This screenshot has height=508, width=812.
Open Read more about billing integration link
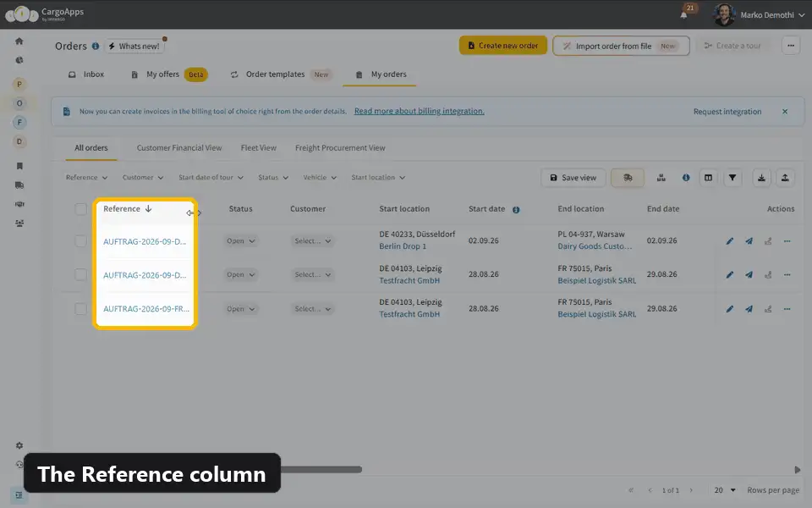(x=420, y=111)
